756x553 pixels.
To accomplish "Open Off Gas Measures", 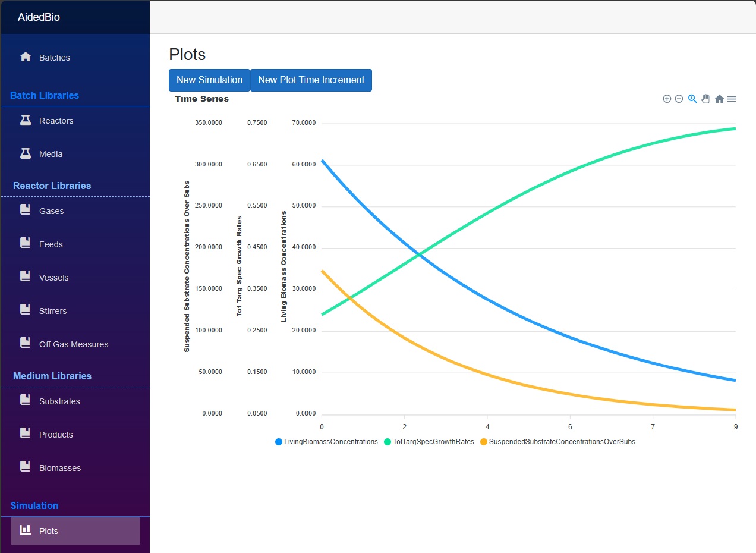I will coord(75,344).
